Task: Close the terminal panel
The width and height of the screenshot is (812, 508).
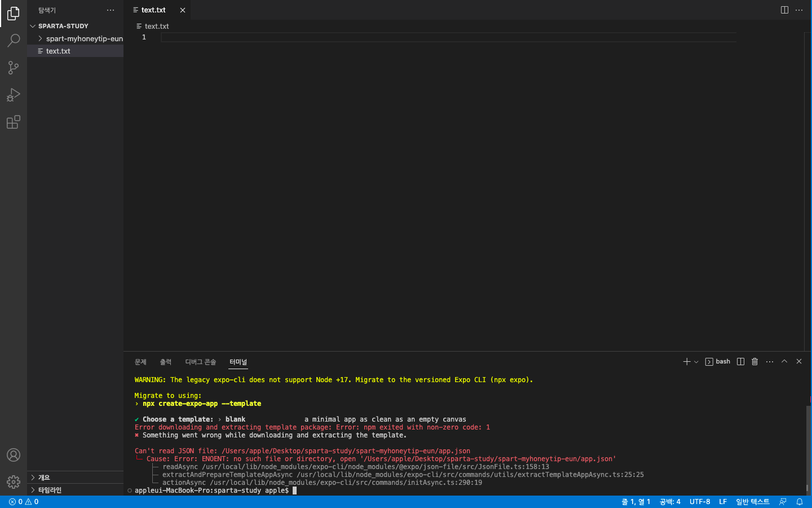Action: click(x=799, y=362)
